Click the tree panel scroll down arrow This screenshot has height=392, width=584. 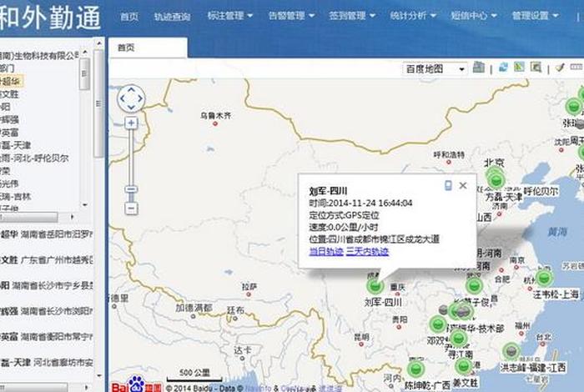point(85,204)
